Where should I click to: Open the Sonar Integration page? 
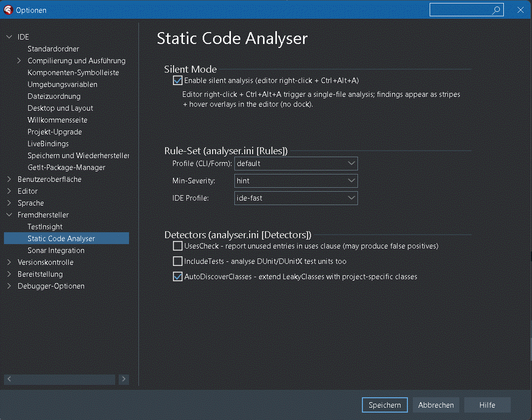tap(56, 250)
